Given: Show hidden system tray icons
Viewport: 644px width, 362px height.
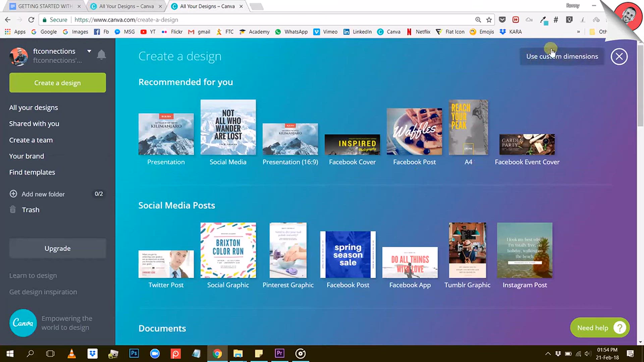Looking at the screenshot, I should (548, 354).
